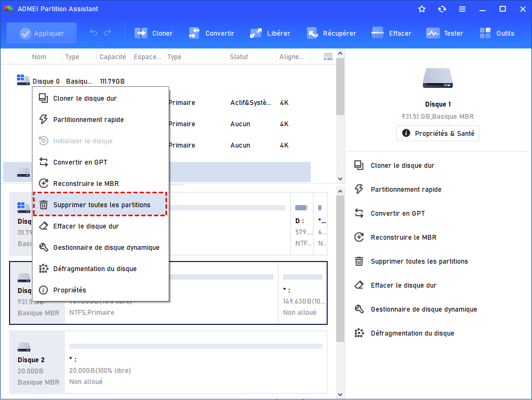Open the Récupérer toolbar item

(331, 33)
